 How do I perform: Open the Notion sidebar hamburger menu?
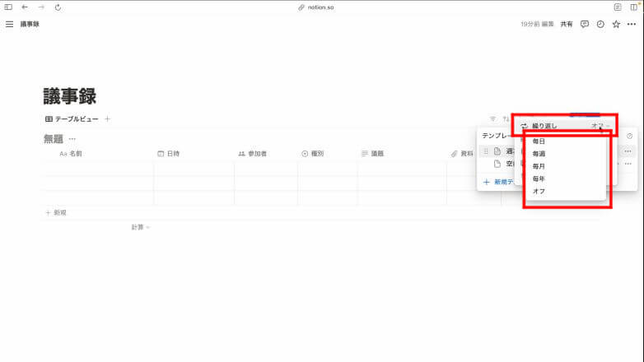click(x=9, y=24)
